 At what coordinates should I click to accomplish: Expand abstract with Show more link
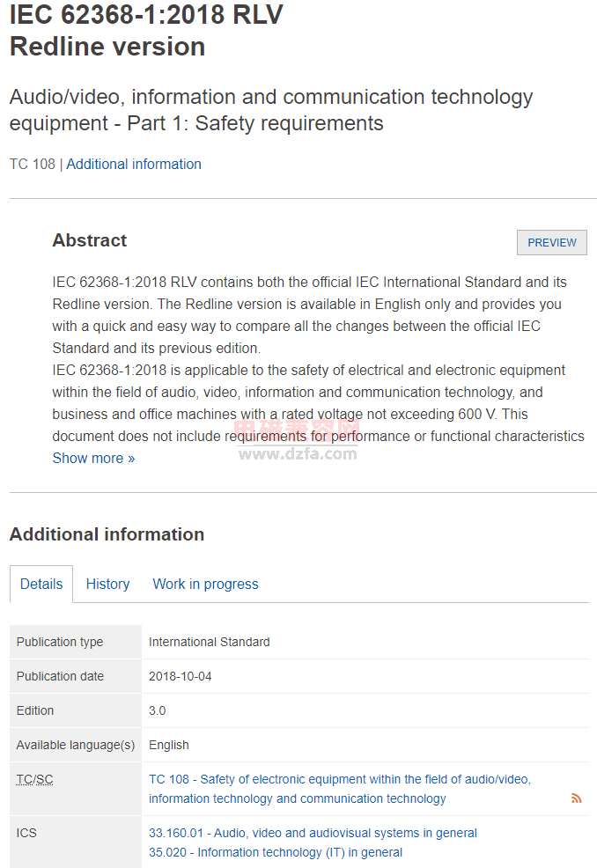[x=93, y=458]
